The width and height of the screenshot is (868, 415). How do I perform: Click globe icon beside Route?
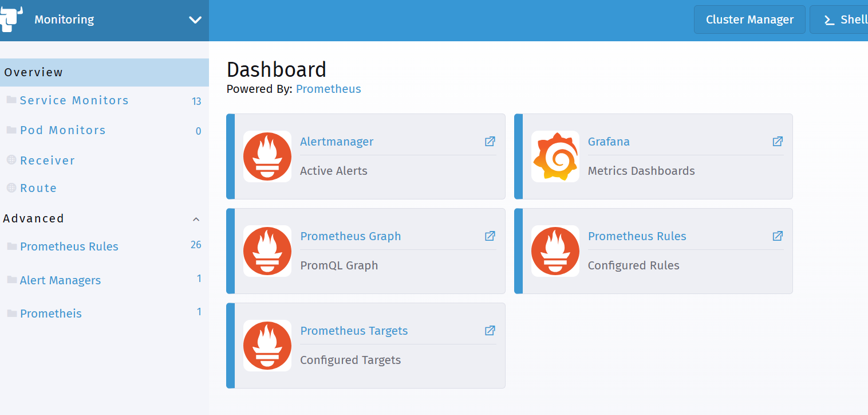pos(11,187)
